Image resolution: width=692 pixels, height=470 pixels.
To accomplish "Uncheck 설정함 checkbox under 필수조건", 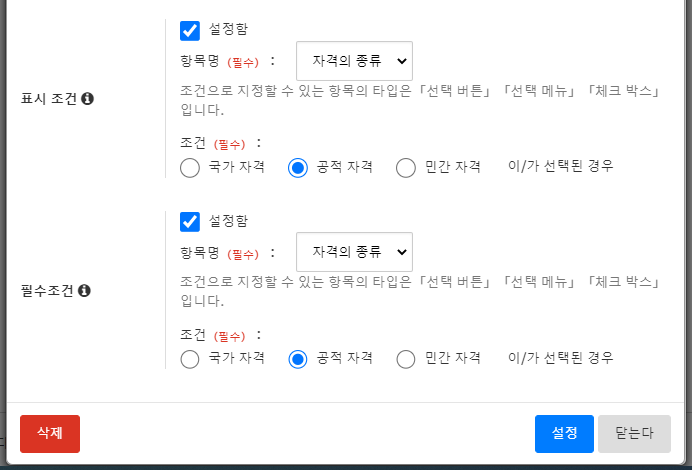I will tap(190, 221).
